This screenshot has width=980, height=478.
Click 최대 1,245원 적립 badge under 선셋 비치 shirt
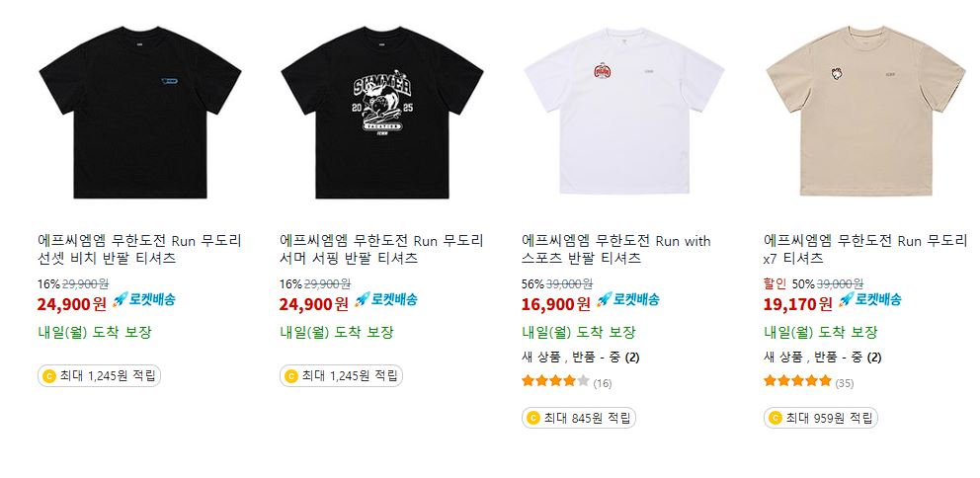(x=100, y=376)
